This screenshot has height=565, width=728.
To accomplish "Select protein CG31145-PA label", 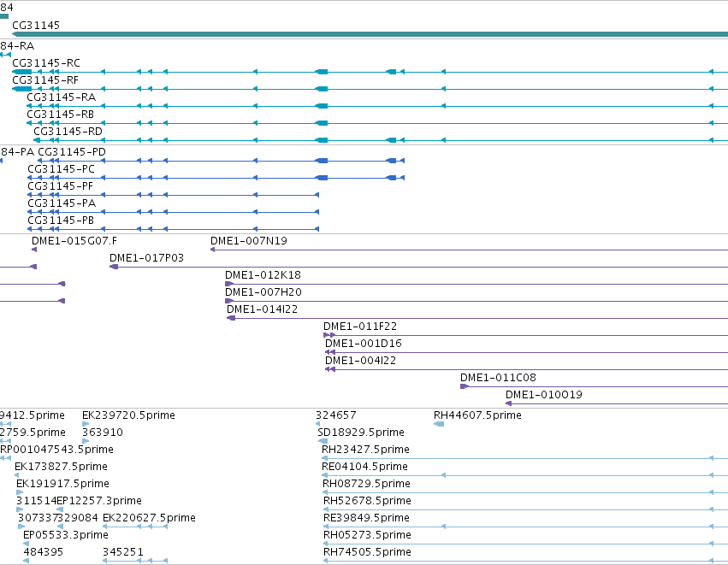I will click(62, 203).
